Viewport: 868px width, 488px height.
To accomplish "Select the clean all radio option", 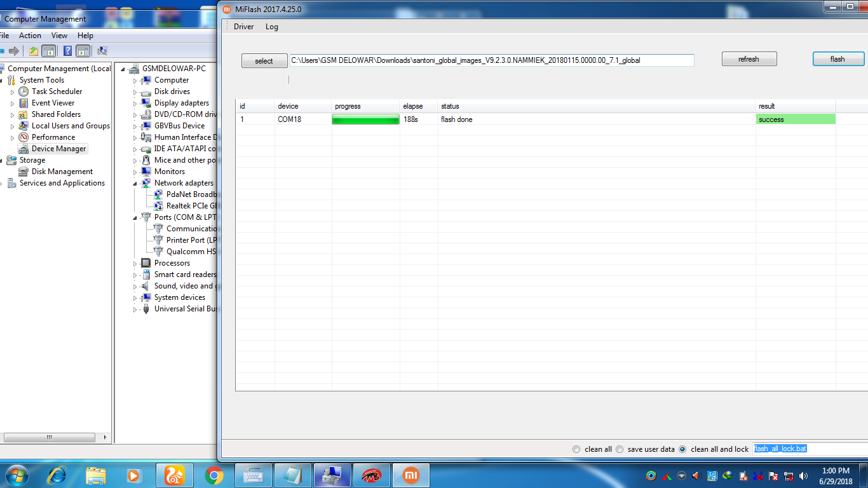I will 576,449.
